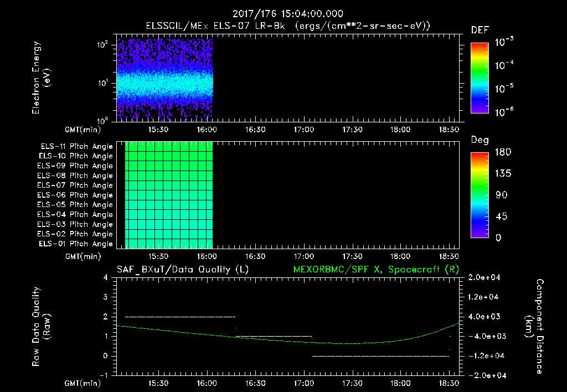This screenshot has height=392, width=567.
Task: Click the 10^0 electron energy tick label
Action: pyautogui.click(x=102, y=120)
